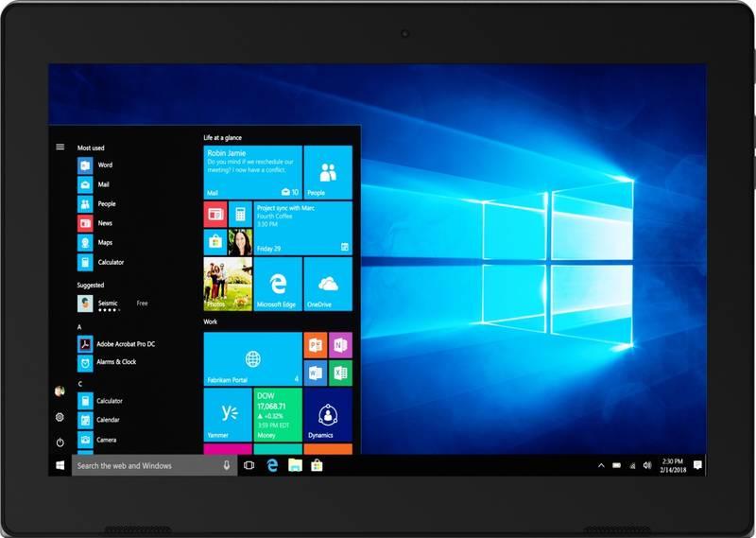Open the Mail live tile from Robin Jamie
Screen dimensions: 756x538
pyautogui.click(x=253, y=172)
